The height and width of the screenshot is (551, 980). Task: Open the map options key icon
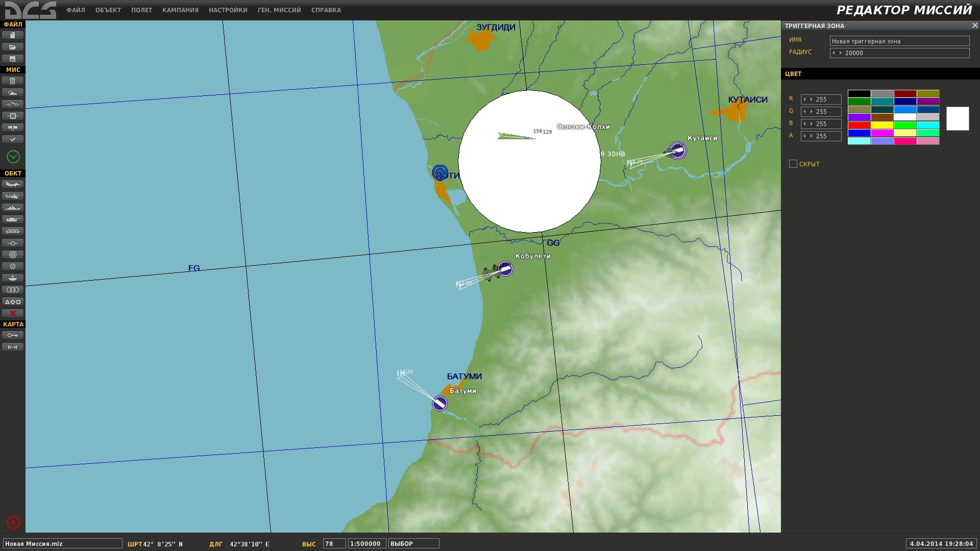[x=13, y=335]
